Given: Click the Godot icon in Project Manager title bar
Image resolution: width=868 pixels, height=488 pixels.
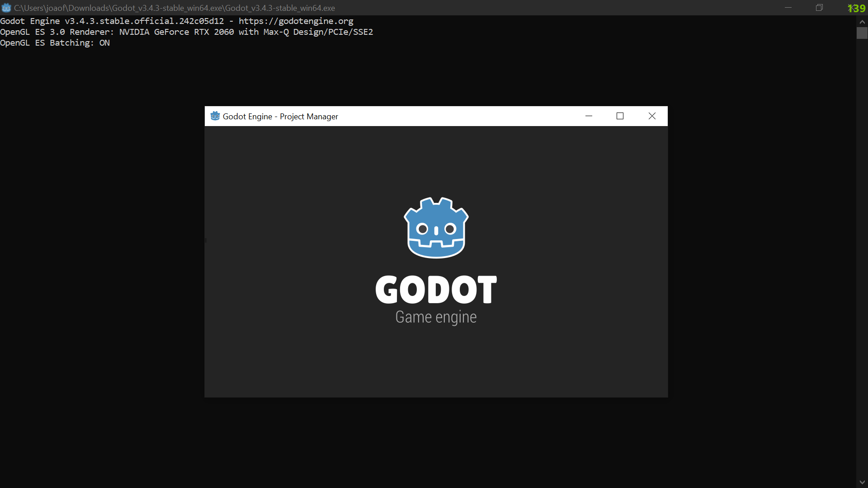Looking at the screenshot, I should coord(215,116).
